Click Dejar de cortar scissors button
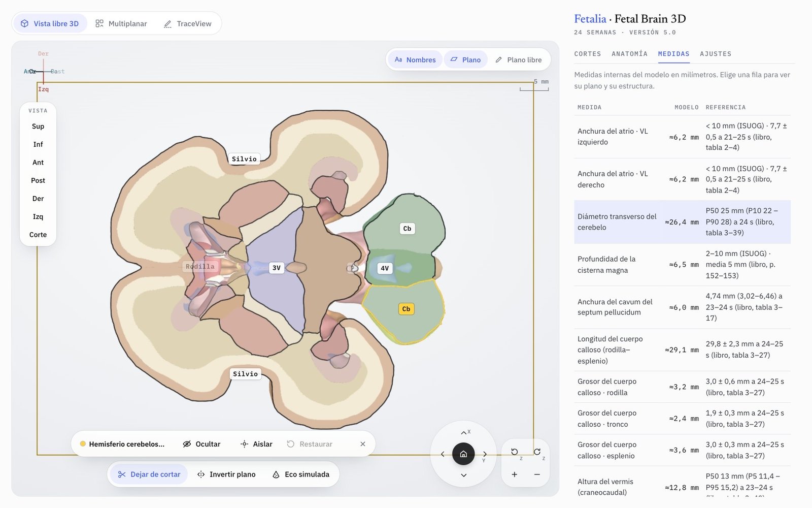812x508 pixels. [x=149, y=474]
